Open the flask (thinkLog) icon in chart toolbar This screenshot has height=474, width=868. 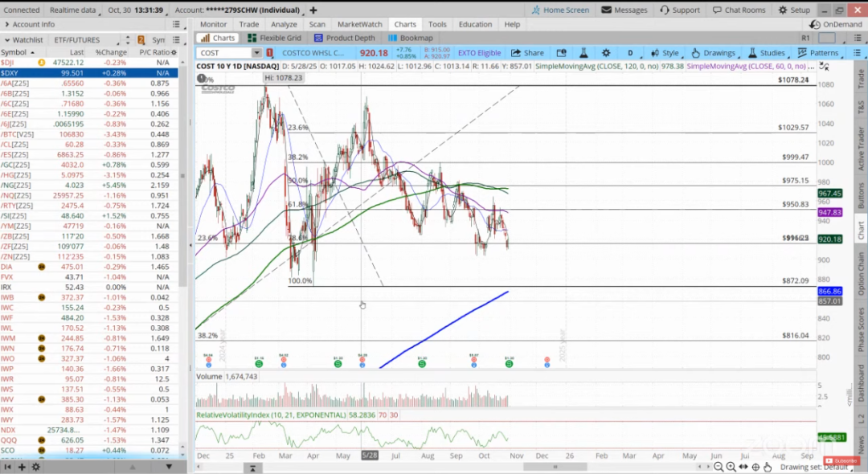583,52
